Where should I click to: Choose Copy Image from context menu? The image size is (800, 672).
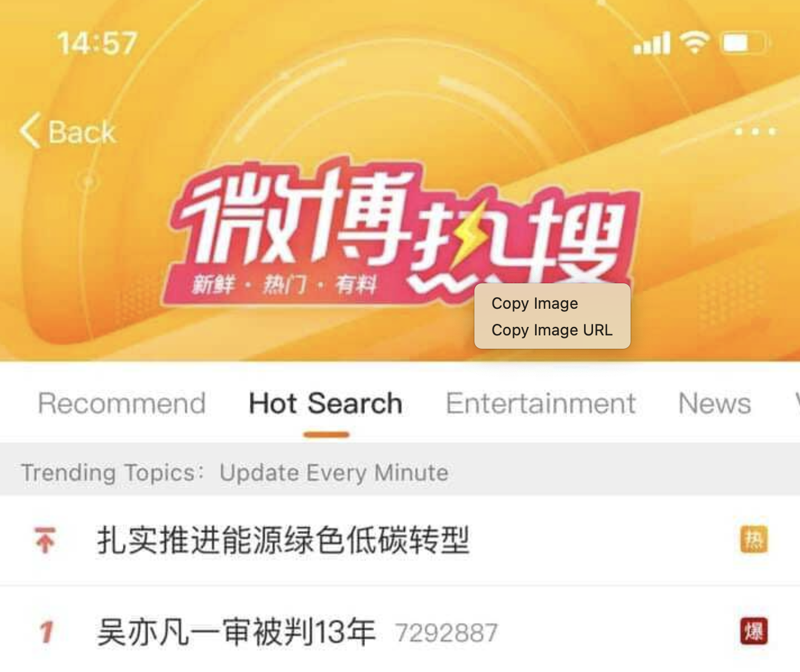pos(534,303)
